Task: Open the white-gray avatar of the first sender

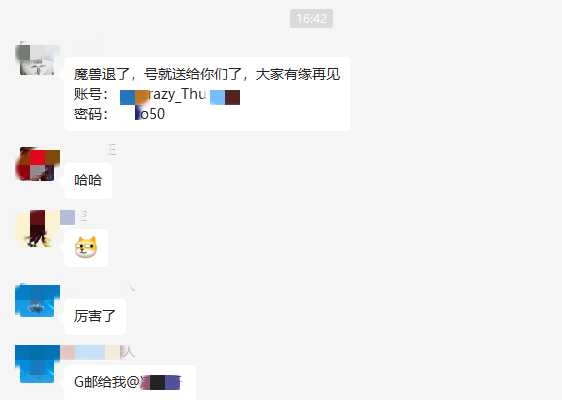Action: [x=37, y=59]
